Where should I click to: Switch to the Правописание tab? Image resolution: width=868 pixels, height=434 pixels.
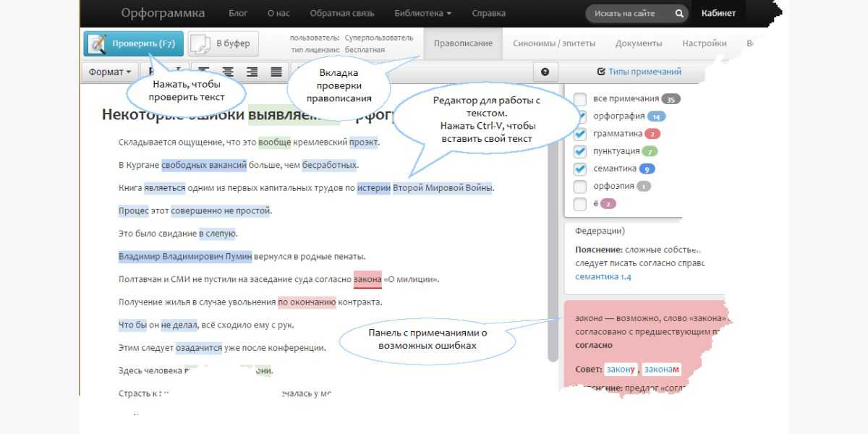[x=463, y=43]
